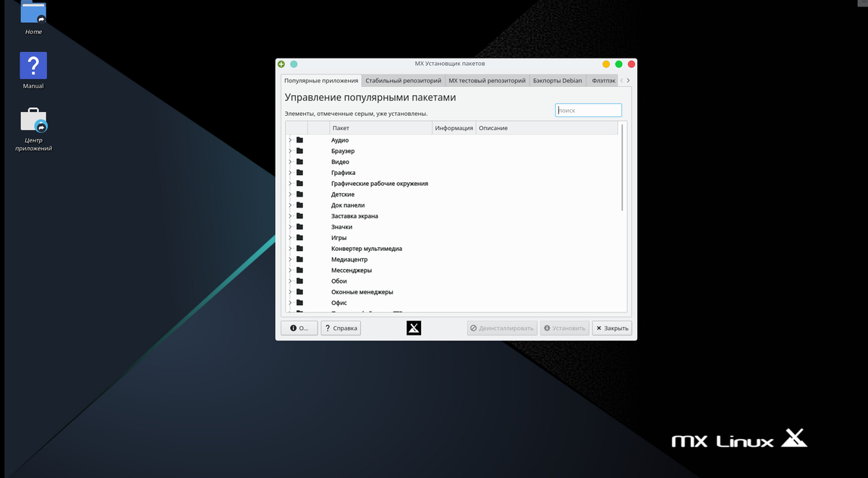This screenshot has height=478, width=868.
Task: Click the Установить button
Action: click(564, 328)
